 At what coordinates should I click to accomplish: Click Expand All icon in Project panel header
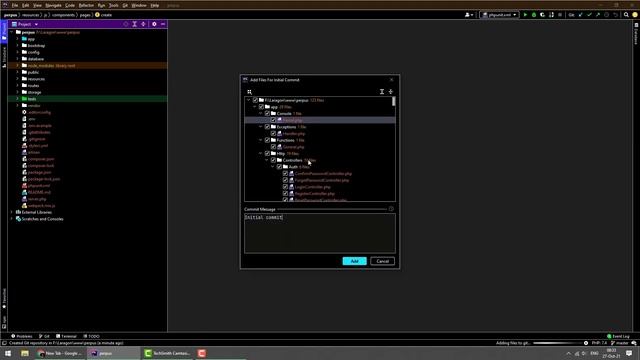(134, 24)
